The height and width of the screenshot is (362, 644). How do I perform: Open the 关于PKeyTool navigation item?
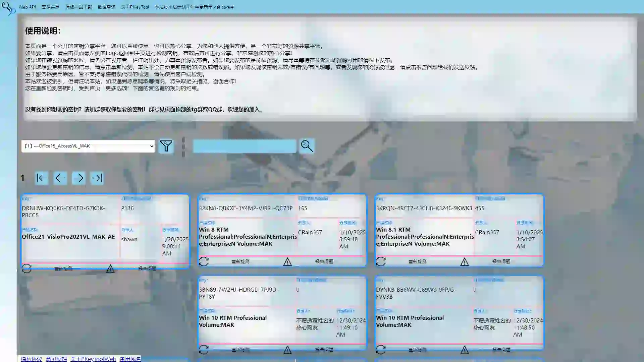(x=135, y=7)
